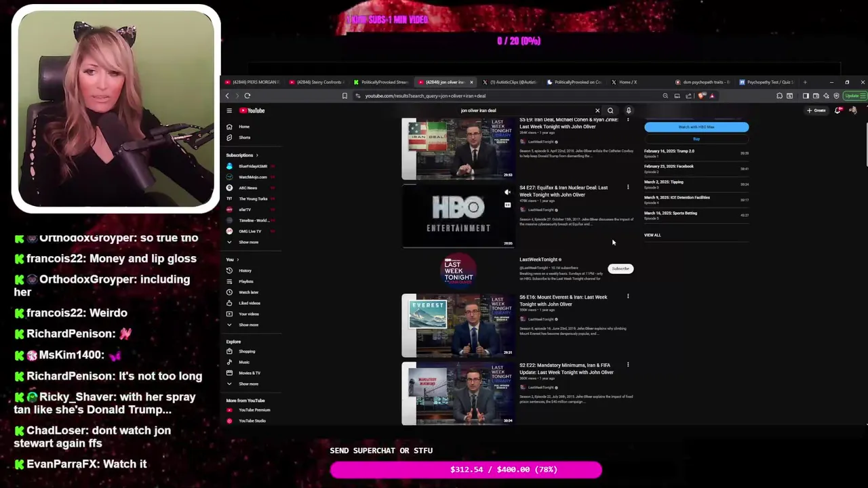Open the Mount Everest episode thumbnail

458,325
